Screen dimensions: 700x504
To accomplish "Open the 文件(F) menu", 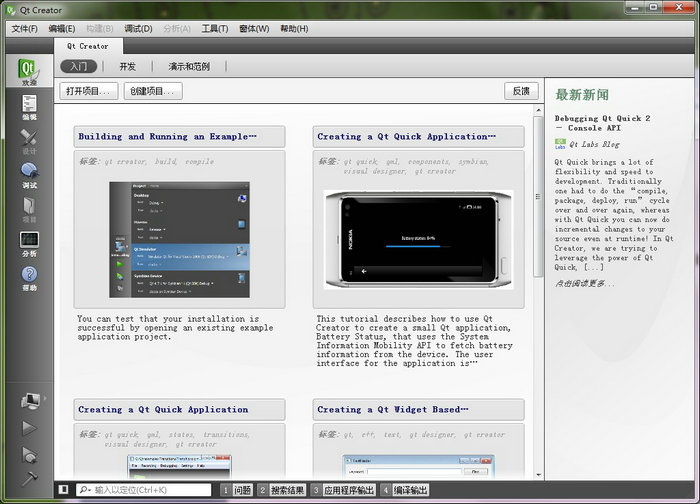I will coord(24,29).
